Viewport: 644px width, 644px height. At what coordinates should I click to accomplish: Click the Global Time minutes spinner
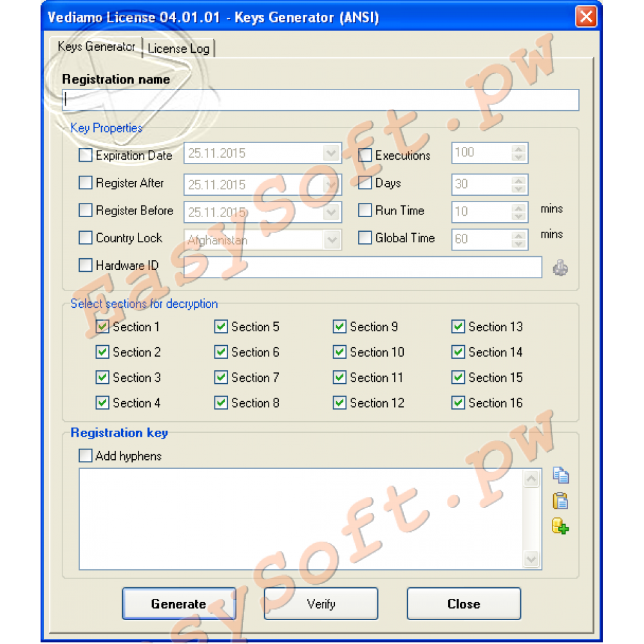518,240
